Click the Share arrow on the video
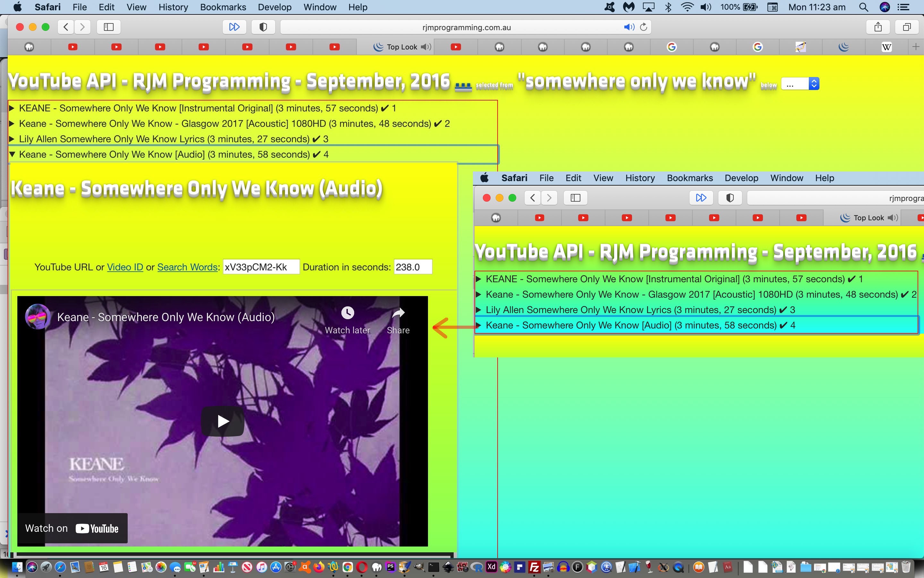This screenshot has height=578, width=924. click(398, 313)
